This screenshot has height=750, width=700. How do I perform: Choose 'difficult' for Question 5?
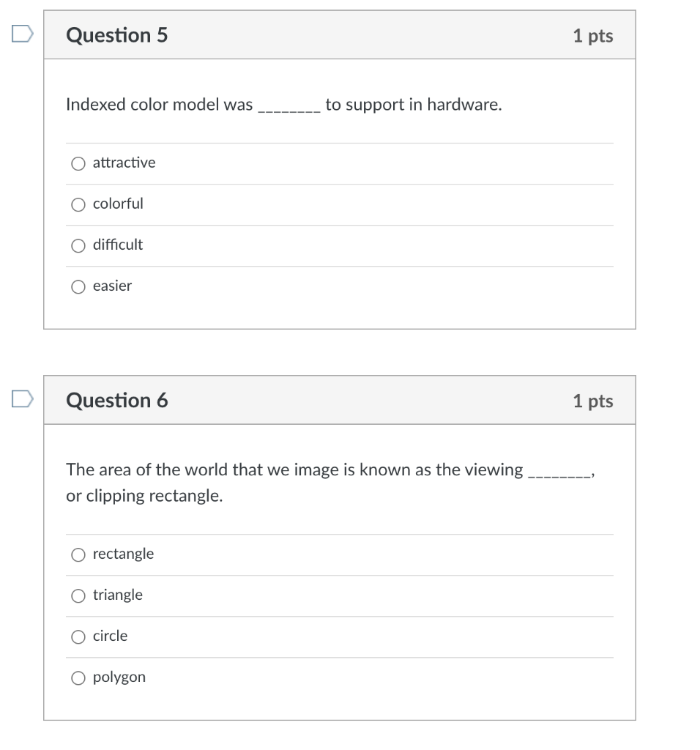coord(78,245)
